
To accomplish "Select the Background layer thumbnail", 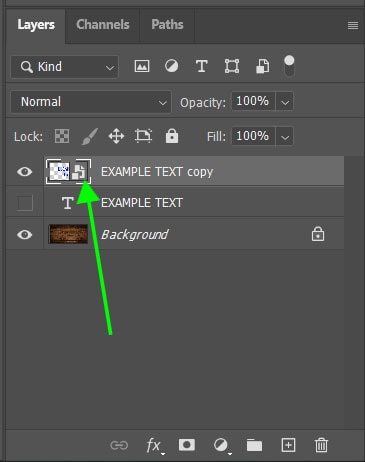I will [68, 234].
